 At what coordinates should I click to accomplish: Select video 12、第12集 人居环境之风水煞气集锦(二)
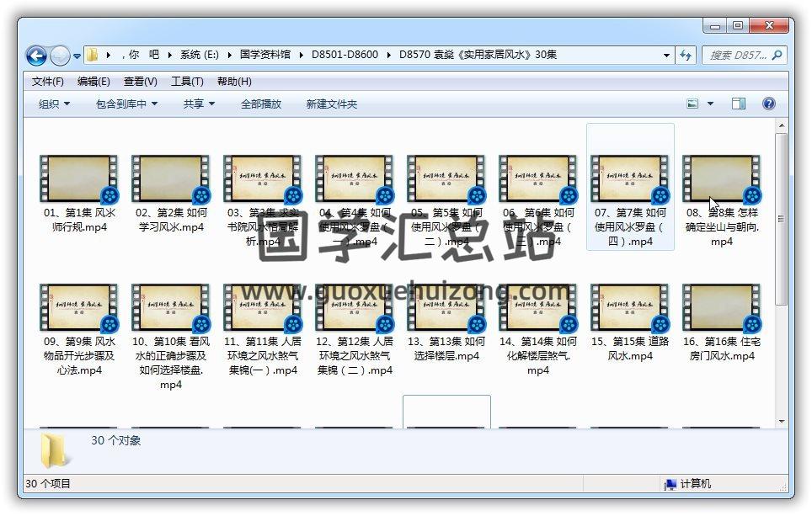355,328
